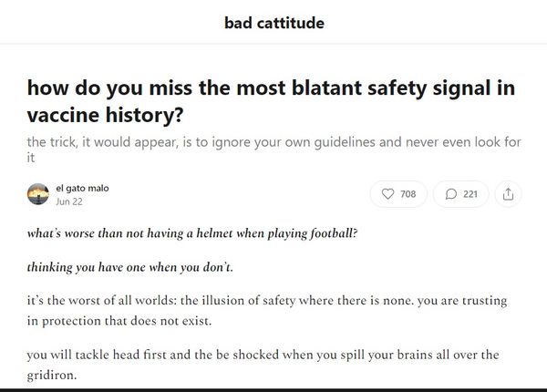Click the heart like icon
547x392 pixels.
(x=387, y=194)
